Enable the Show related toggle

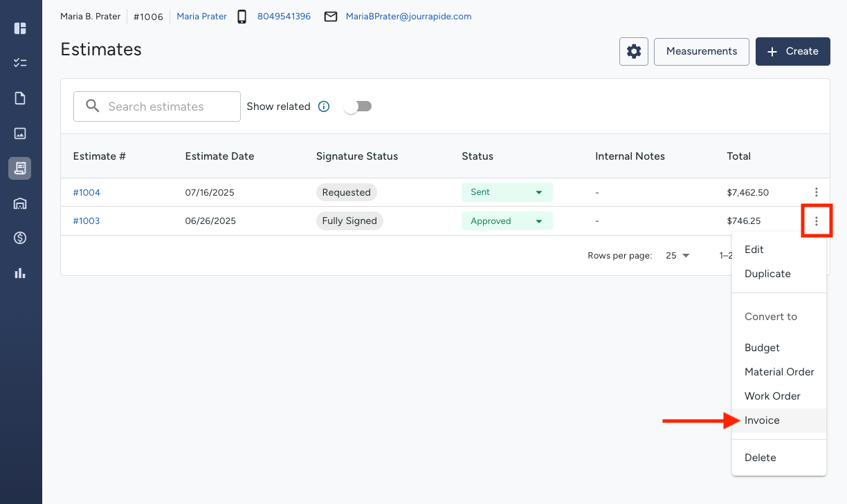pos(357,106)
